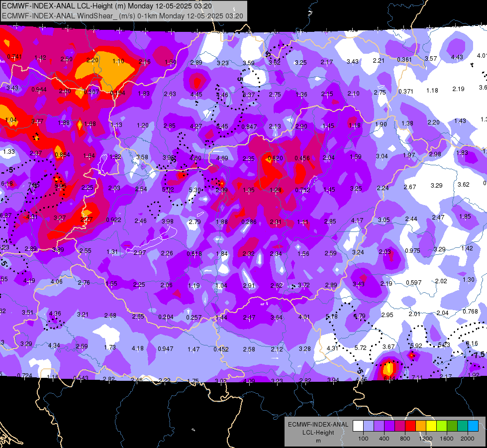Click the teal legend swatch
Viewport: 487px width, 448px height.
click(x=463, y=426)
